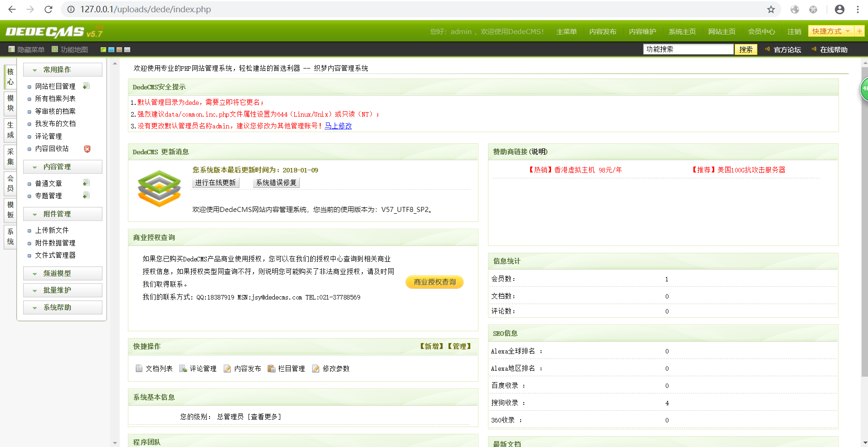Click the plus icon next to 快捷方式

click(859, 31)
